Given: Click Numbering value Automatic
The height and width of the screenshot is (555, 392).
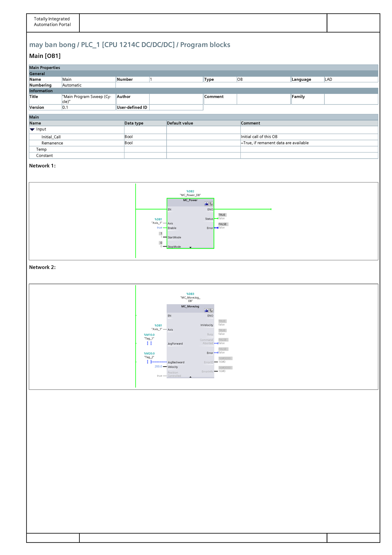Looking at the screenshot, I should (72, 85).
